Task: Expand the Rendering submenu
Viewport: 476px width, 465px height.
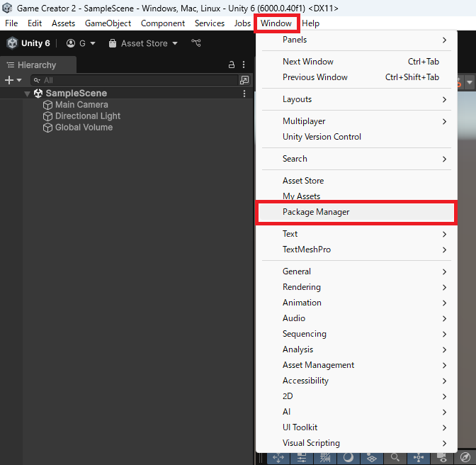Action: tap(356, 287)
